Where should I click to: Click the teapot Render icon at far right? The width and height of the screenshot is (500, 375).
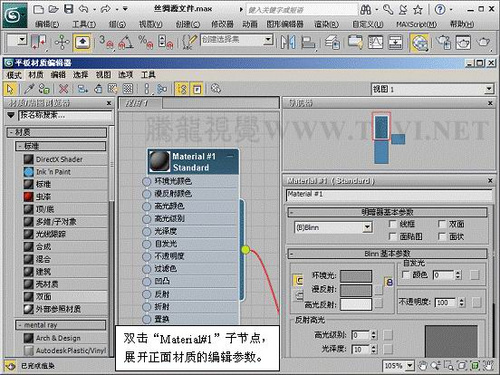[483, 42]
